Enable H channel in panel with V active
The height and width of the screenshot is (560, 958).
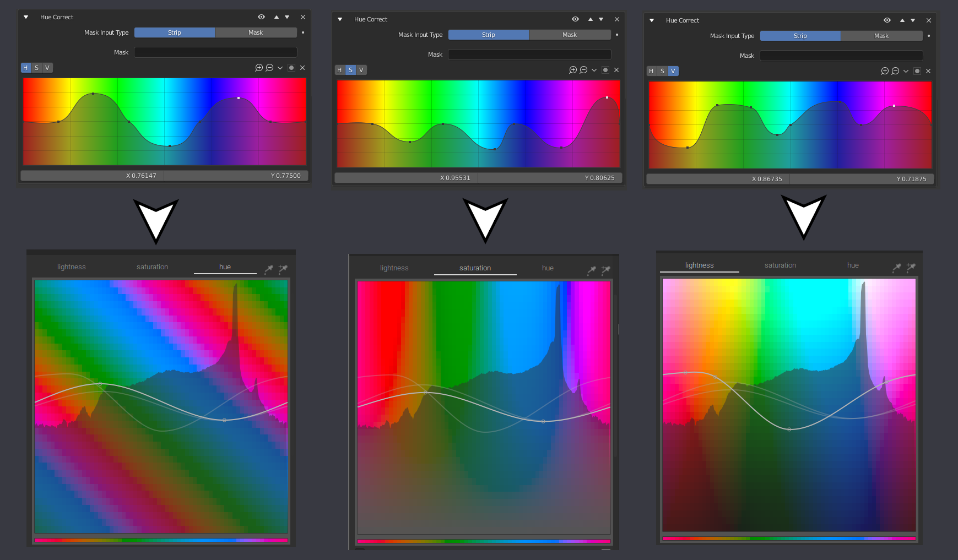(x=651, y=71)
